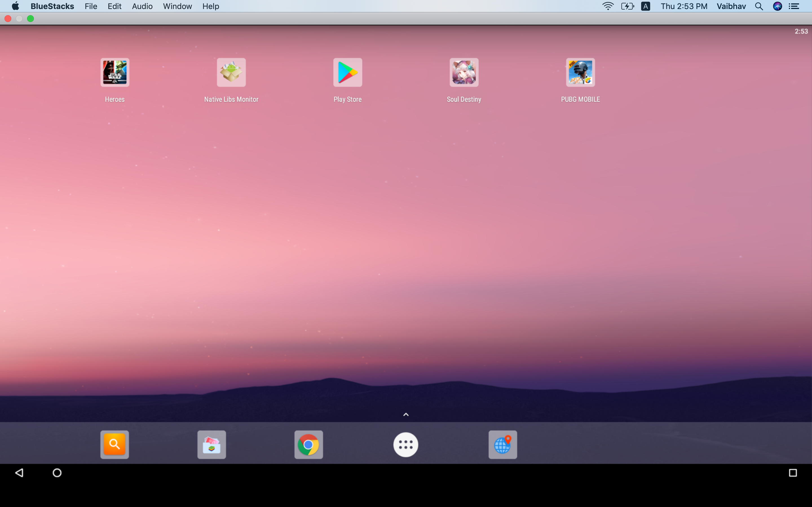812x507 pixels.
Task: Open the app grid launcher
Action: pyautogui.click(x=405, y=444)
